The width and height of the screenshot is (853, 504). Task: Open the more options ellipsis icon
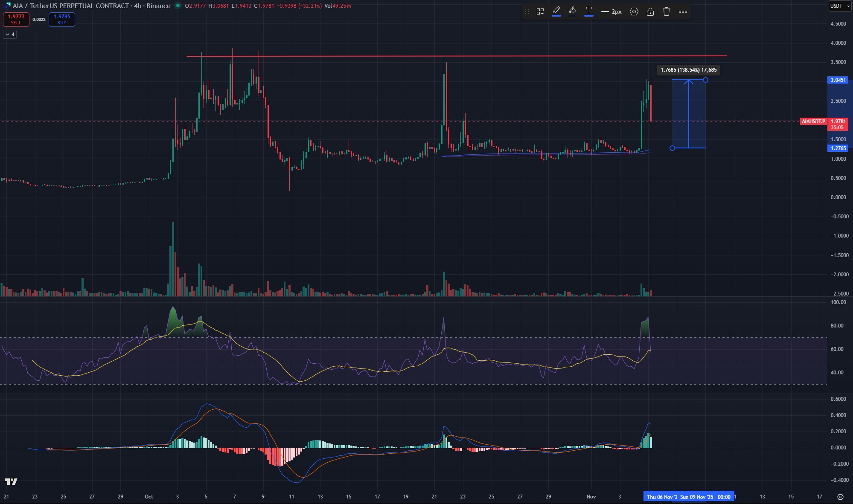pos(682,12)
